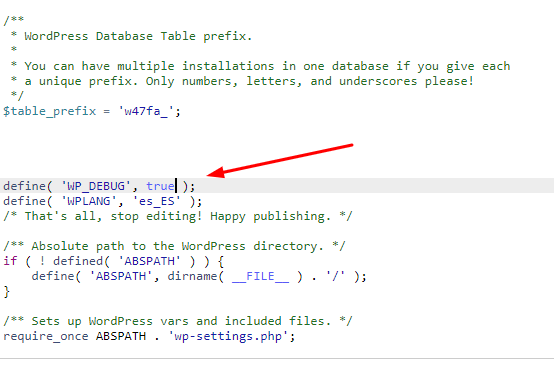The image size is (554, 378).
Task: Click the 'if' keyword before defined
Action: 10,261
